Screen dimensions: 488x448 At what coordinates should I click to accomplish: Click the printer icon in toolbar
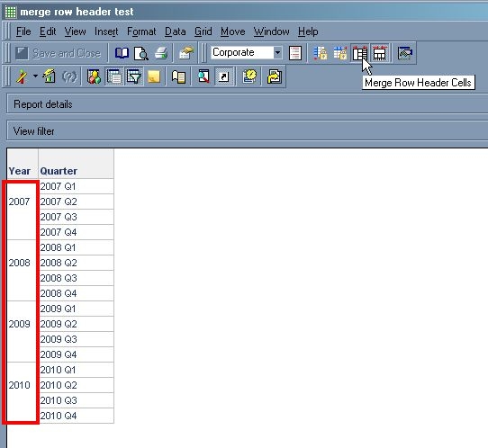point(161,53)
